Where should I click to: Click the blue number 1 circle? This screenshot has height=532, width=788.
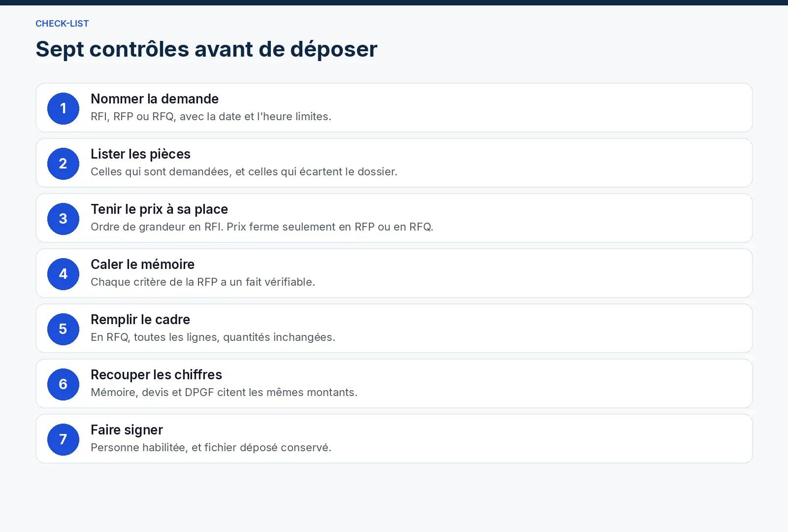pyautogui.click(x=63, y=108)
